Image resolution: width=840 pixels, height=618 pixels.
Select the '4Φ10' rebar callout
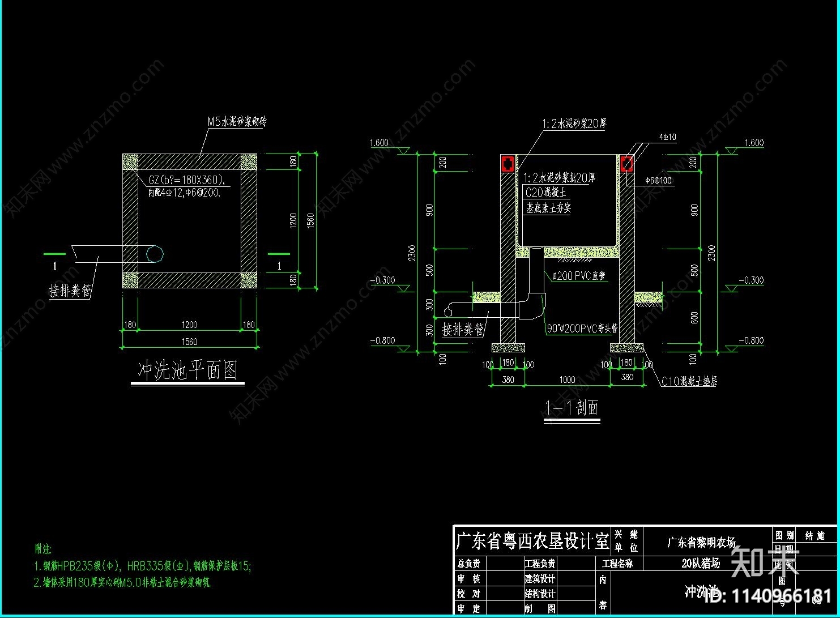(667, 137)
